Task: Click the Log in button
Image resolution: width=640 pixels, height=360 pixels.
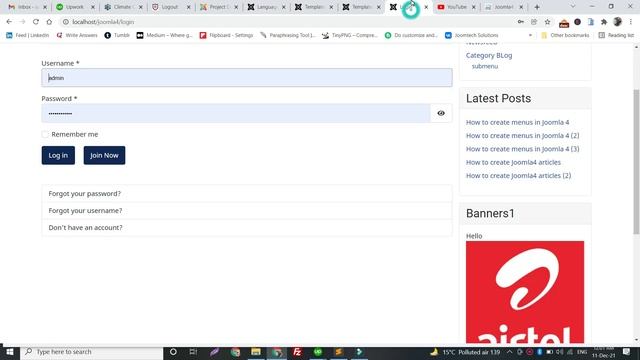Action: 58,155
